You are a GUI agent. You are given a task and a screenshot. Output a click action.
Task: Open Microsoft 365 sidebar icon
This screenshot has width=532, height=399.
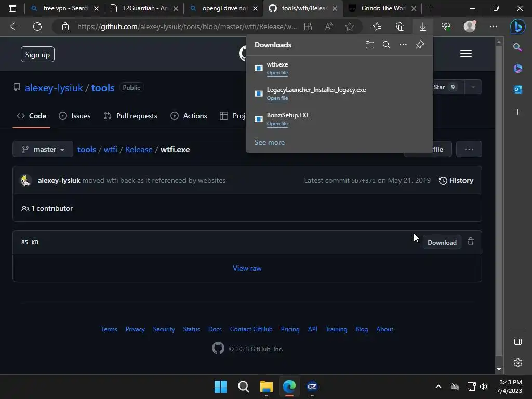pos(518,69)
